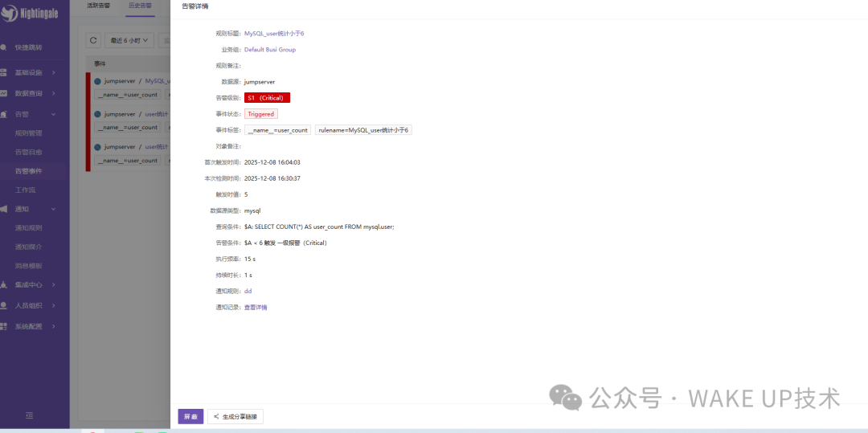Viewport: 868px width, 433px height.
Task: Refresh the alert event list
Action: click(x=93, y=40)
